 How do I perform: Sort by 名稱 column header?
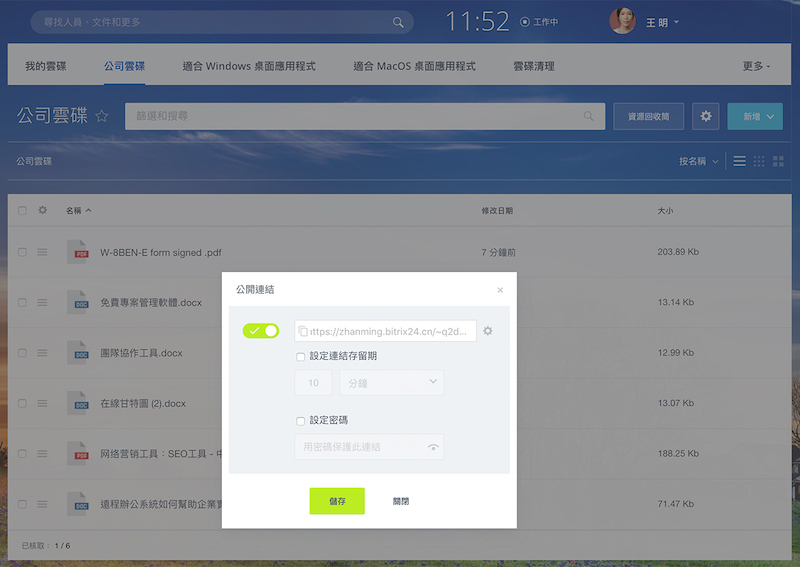pos(78,210)
